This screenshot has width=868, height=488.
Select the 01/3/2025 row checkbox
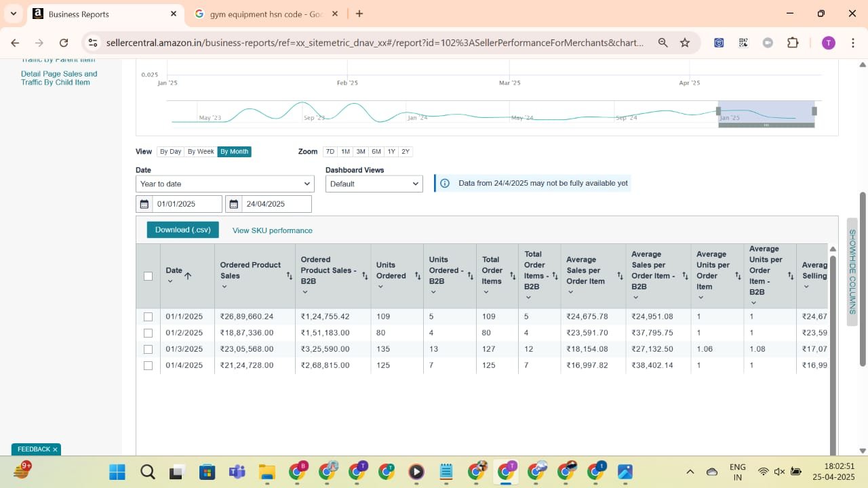149,349
